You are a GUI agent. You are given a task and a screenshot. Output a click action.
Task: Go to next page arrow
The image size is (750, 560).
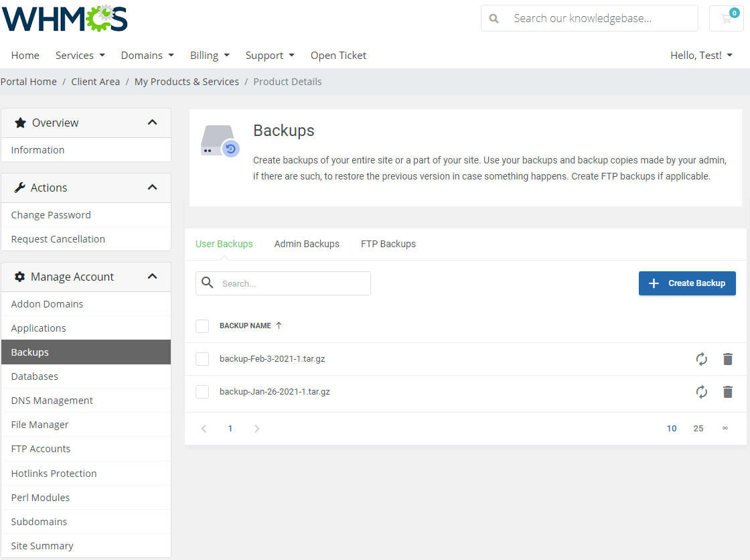click(257, 429)
